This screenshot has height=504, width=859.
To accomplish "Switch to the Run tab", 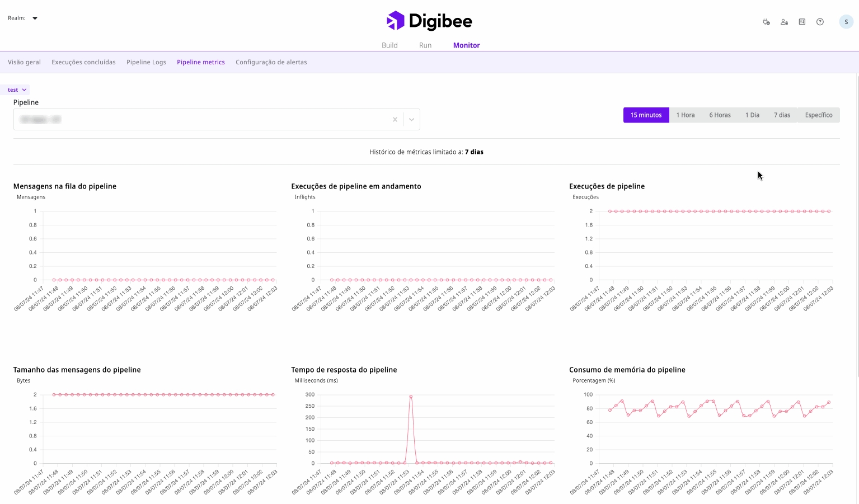I will pyautogui.click(x=425, y=45).
